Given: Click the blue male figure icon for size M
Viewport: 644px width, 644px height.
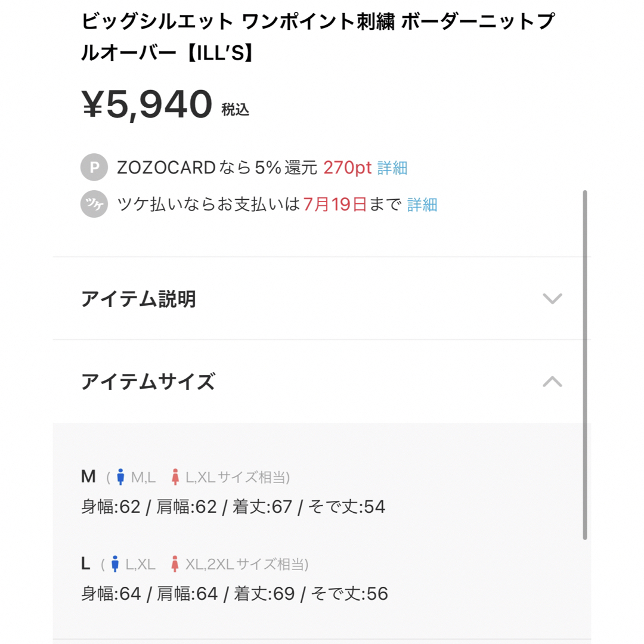Looking at the screenshot, I should [x=120, y=477].
